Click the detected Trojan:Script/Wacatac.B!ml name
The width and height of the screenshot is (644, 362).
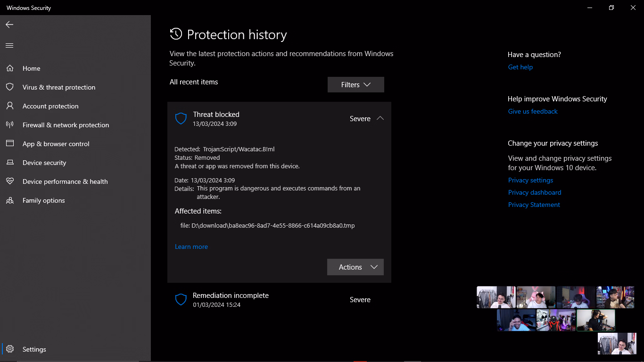(239, 149)
